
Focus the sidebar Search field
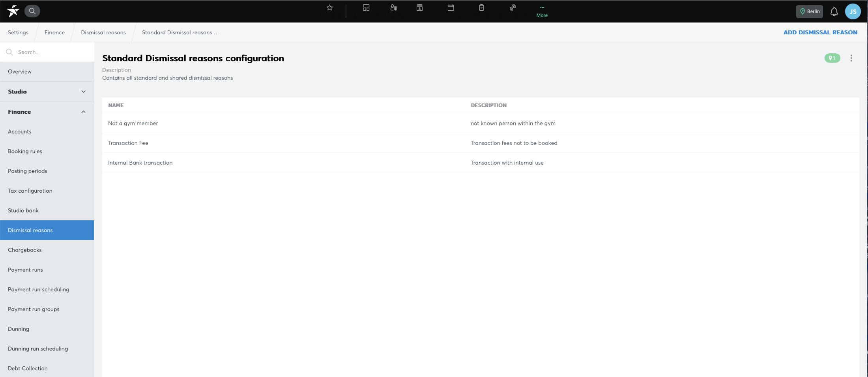pos(47,52)
